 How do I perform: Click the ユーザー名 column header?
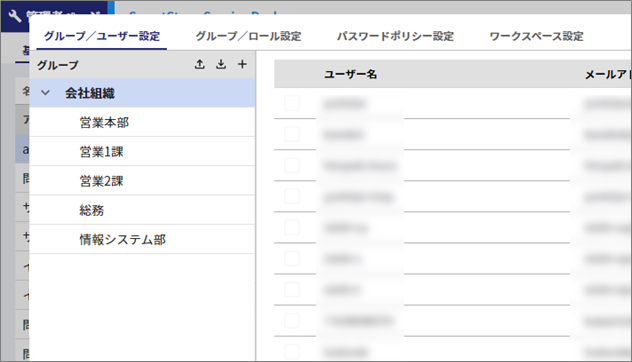click(x=351, y=74)
